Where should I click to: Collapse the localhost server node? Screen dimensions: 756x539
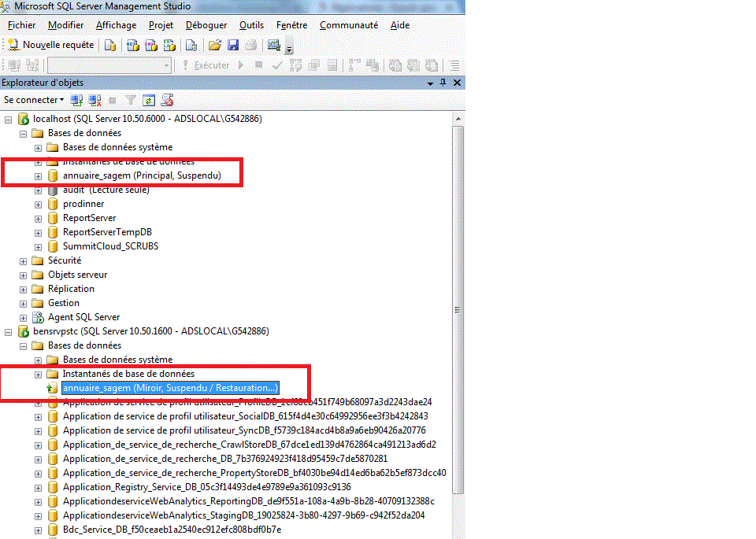[x=8, y=120]
